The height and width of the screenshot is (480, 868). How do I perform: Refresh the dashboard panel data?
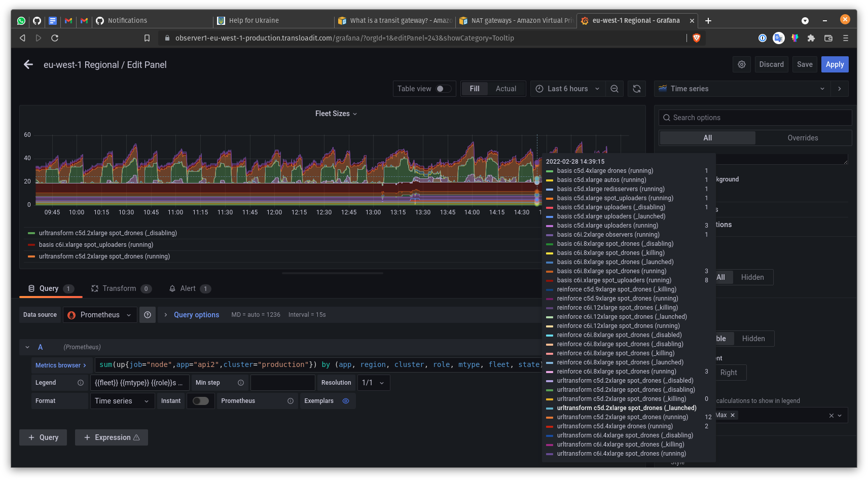pyautogui.click(x=637, y=89)
